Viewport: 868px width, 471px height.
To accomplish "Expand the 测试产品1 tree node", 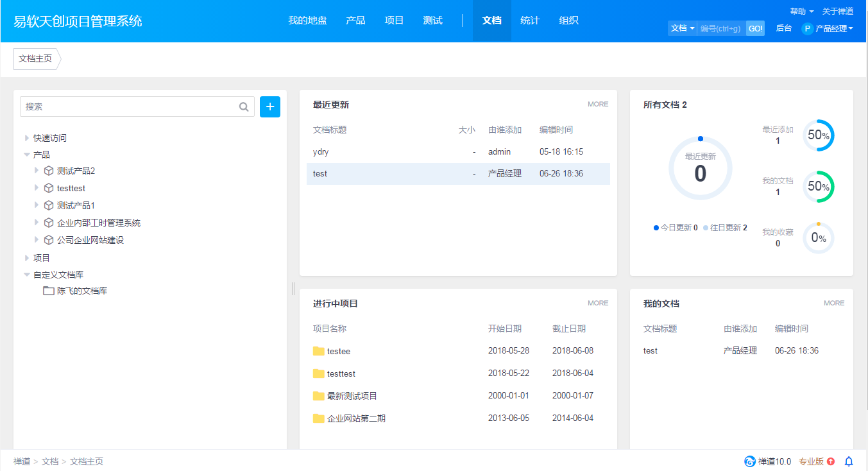I will coord(37,205).
